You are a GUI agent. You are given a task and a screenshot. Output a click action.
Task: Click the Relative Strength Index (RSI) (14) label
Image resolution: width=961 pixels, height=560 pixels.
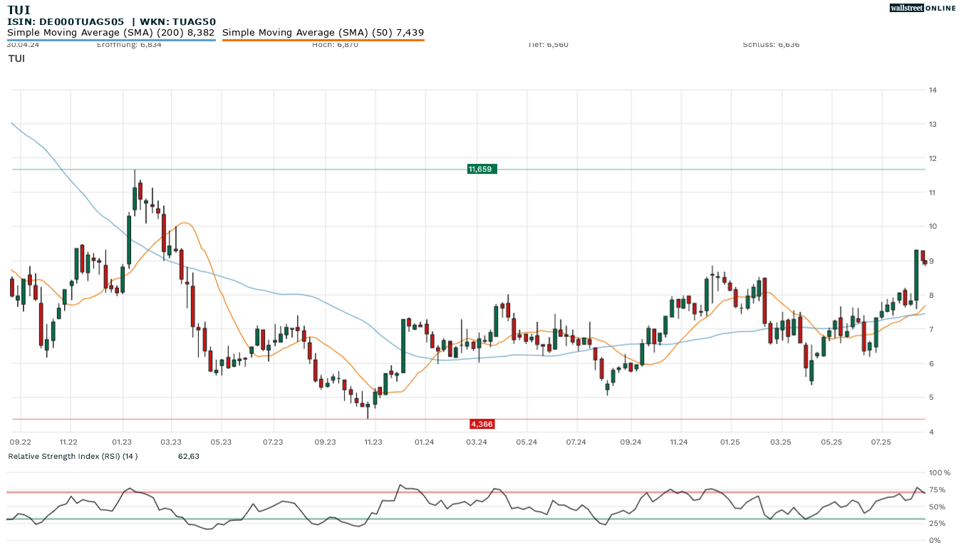[73, 456]
